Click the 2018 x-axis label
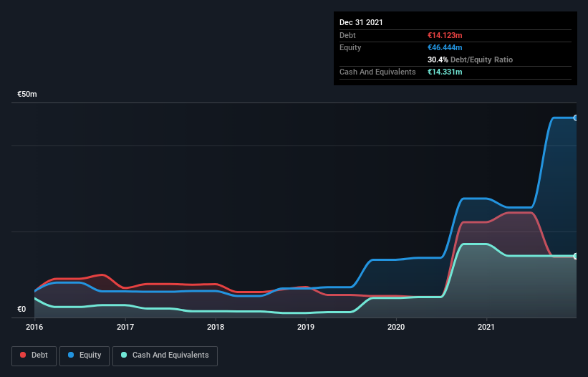Image resolution: width=588 pixels, height=377 pixels. pos(216,327)
